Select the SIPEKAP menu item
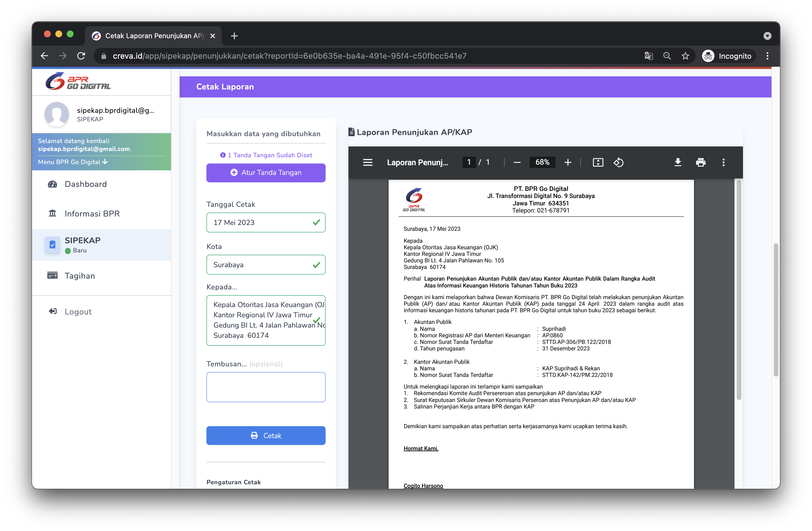The height and width of the screenshot is (531, 812). (102, 245)
